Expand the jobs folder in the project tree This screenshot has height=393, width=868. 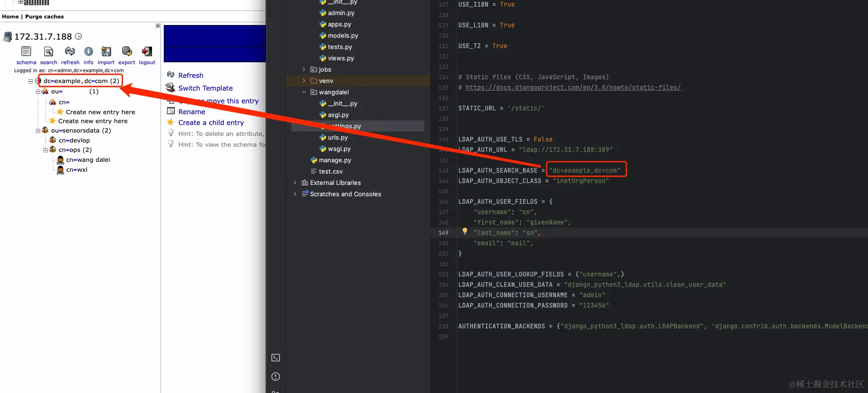tap(304, 69)
